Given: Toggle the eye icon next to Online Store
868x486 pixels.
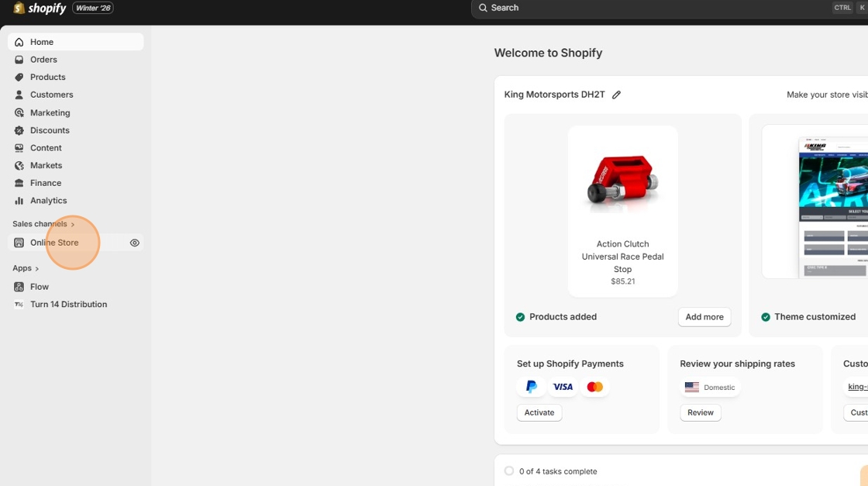Looking at the screenshot, I should 135,243.
